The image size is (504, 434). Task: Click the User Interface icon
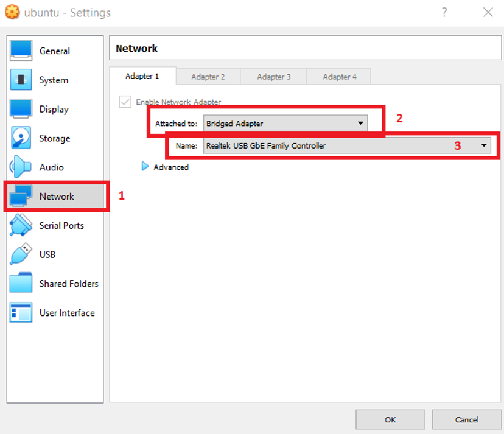point(21,313)
